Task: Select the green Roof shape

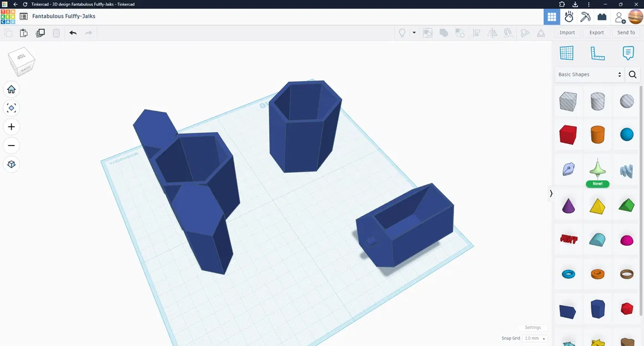Action: [627, 205]
